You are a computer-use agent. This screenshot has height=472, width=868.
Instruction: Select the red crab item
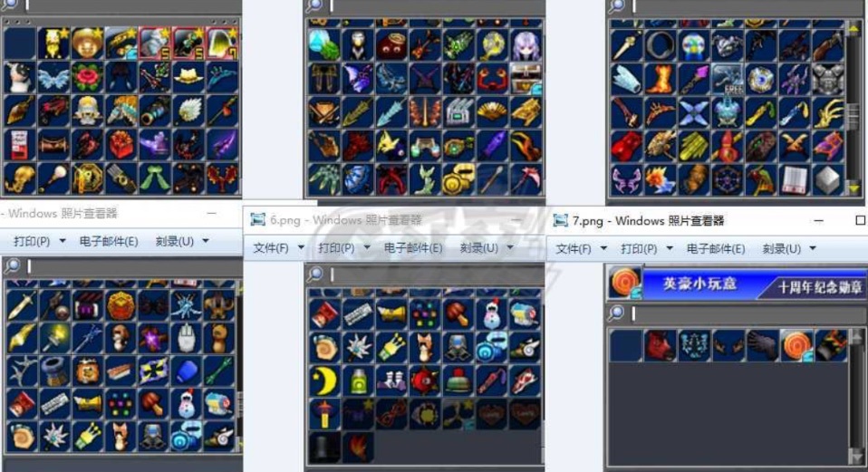pyautogui.click(x=492, y=79)
